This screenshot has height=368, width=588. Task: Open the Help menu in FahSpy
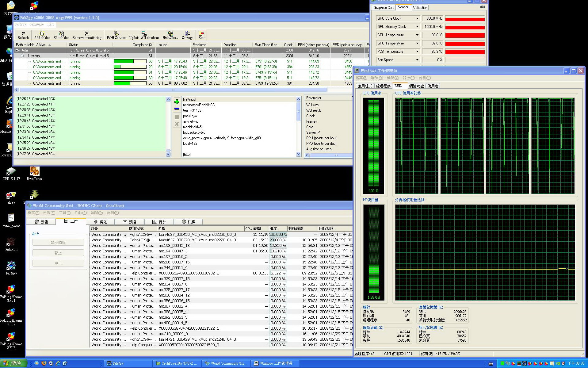(x=51, y=24)
